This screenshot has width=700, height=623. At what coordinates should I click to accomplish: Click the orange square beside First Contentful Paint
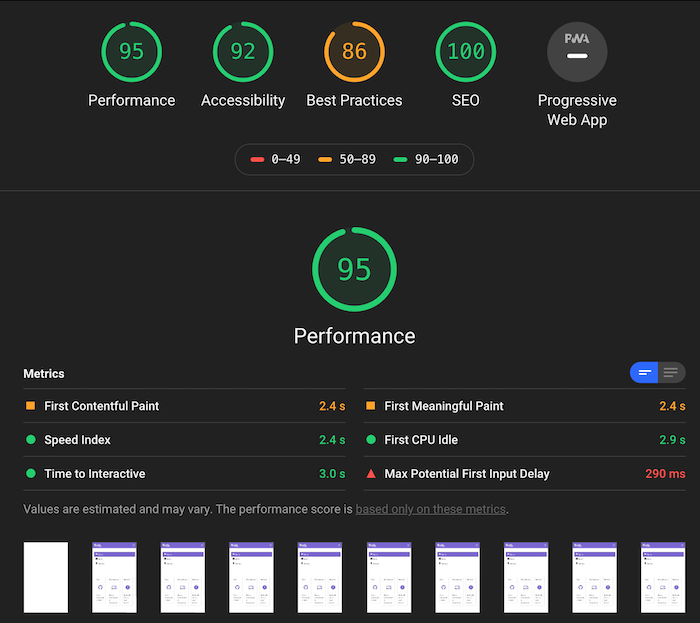[30, 406]
